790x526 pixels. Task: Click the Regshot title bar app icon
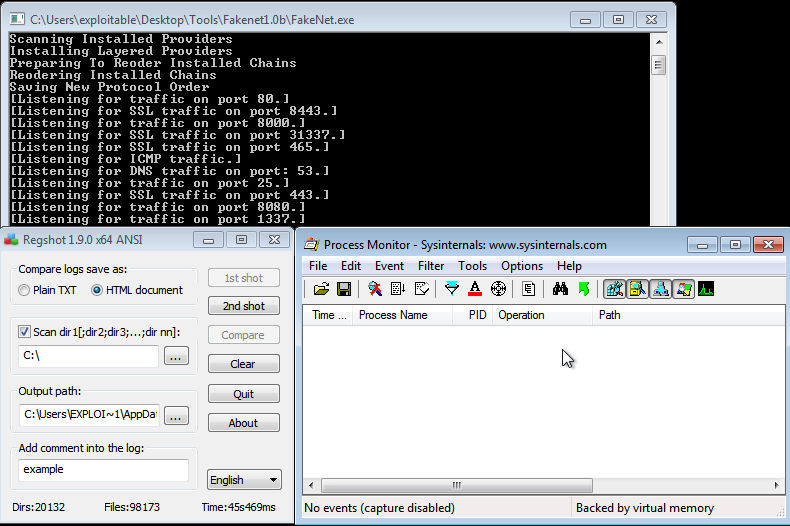click(x=11, y=240)
